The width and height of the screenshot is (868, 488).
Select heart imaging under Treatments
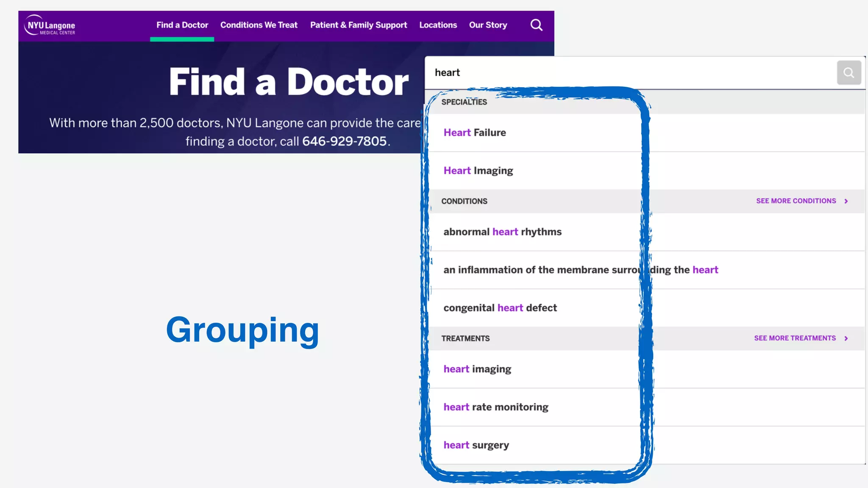pos(477,369)
